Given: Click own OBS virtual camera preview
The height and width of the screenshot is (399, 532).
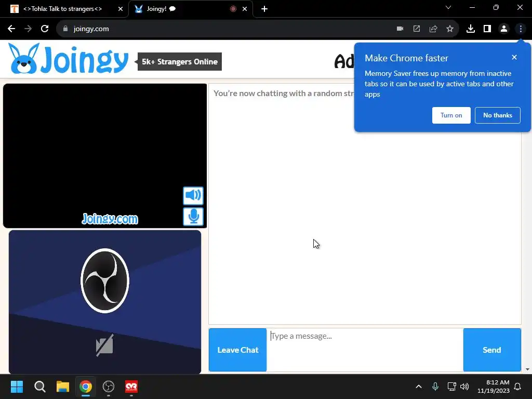Looking at the screenshot, I should (105, 302).
